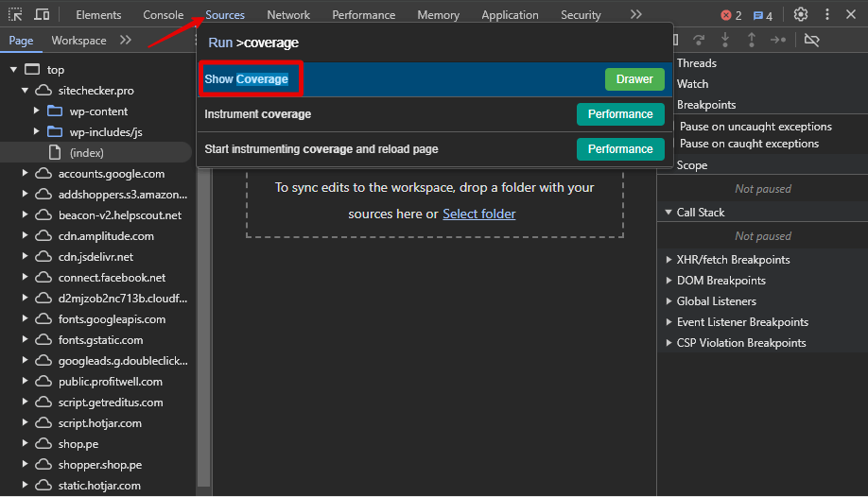Open DevTools settings gear
The image size is (868, 497).
801,14
